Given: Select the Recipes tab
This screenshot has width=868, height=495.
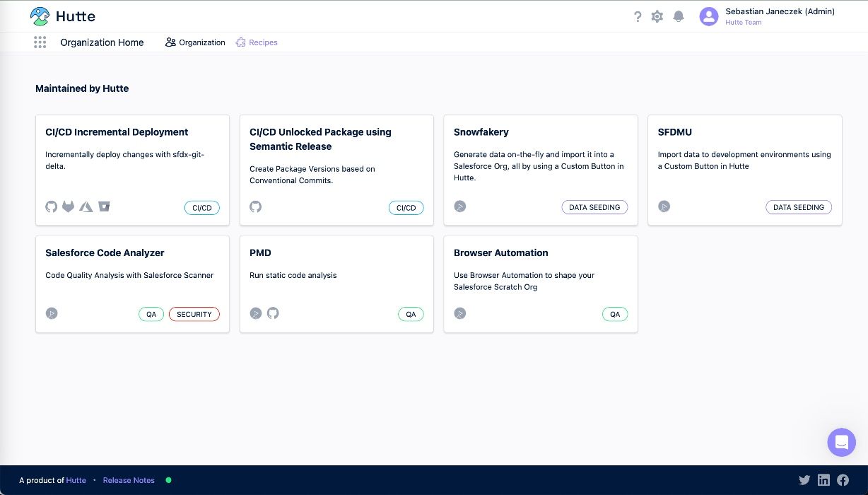Looking at the screenshot, I should pyautogui.click(x=257, y=42).
